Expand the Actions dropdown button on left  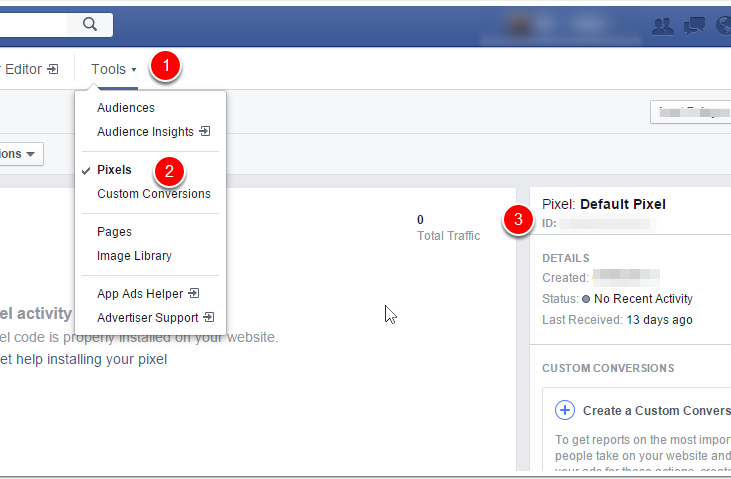(21, 154)
